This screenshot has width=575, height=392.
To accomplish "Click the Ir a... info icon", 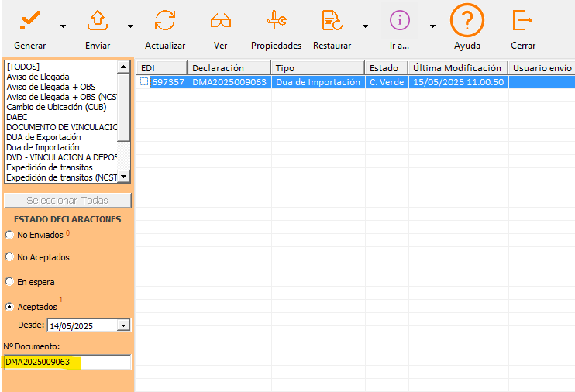I will (400, 19).
